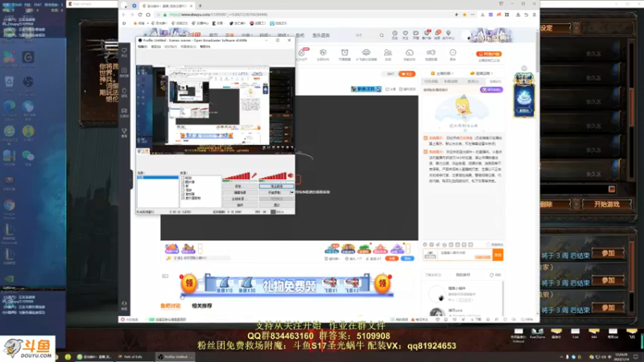Click headset support icon at sidebar bottom
Screen dimensions: 644x362
point(124,305)
